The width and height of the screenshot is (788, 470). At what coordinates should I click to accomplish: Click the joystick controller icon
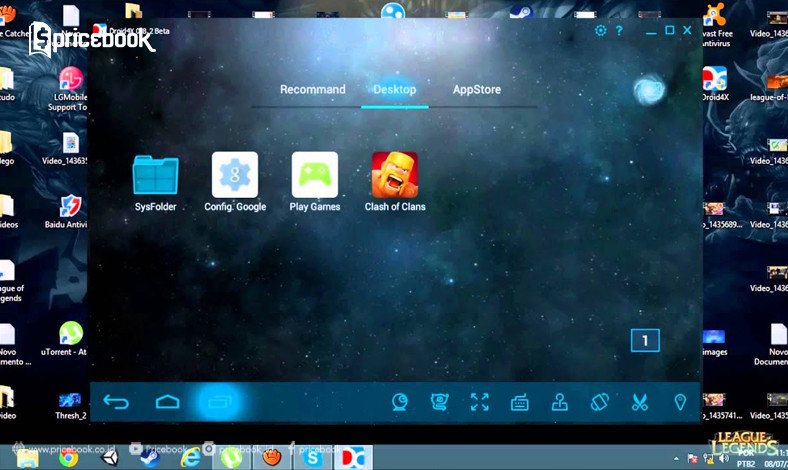point(559,402)
